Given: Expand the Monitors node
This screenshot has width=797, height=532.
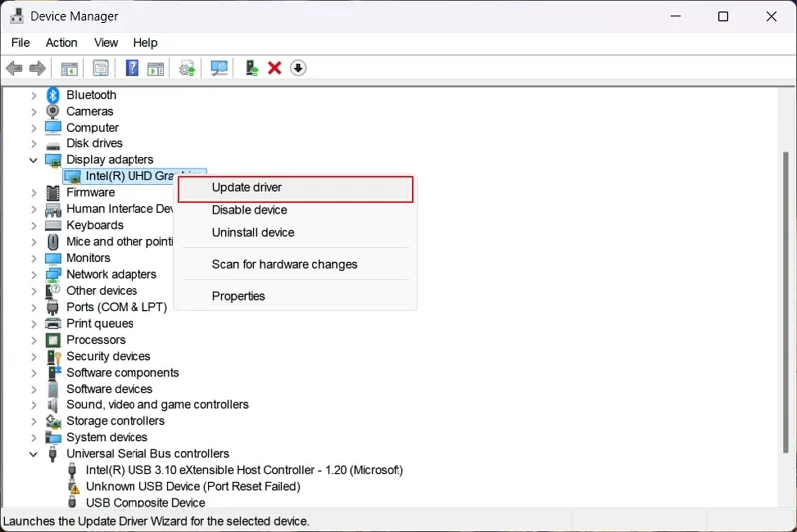Looking at the screenshot, I should [x=34, y=259].
